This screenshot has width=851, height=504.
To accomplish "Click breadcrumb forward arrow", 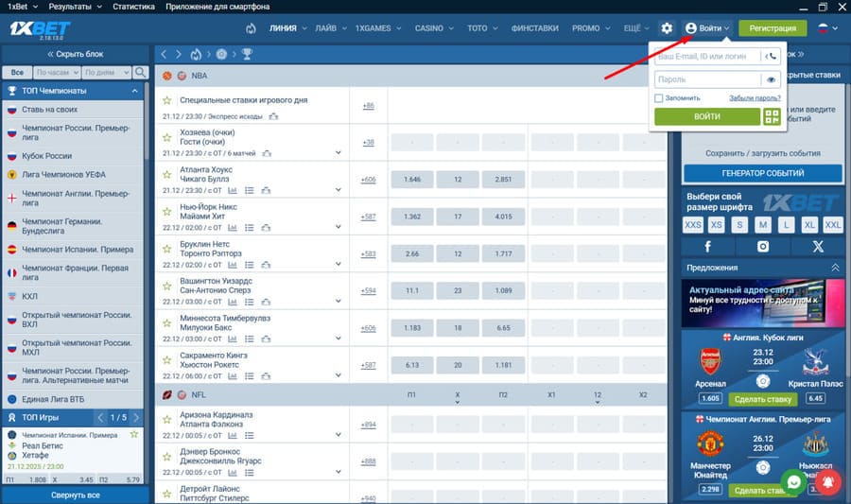I will [178, 54].
